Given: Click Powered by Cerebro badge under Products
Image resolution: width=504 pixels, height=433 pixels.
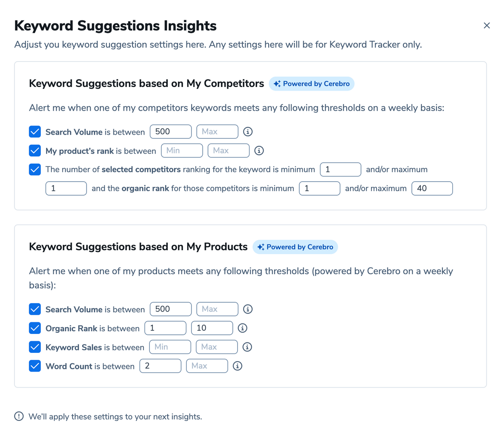Looking at the screenshot, I should tap(295, 247).
